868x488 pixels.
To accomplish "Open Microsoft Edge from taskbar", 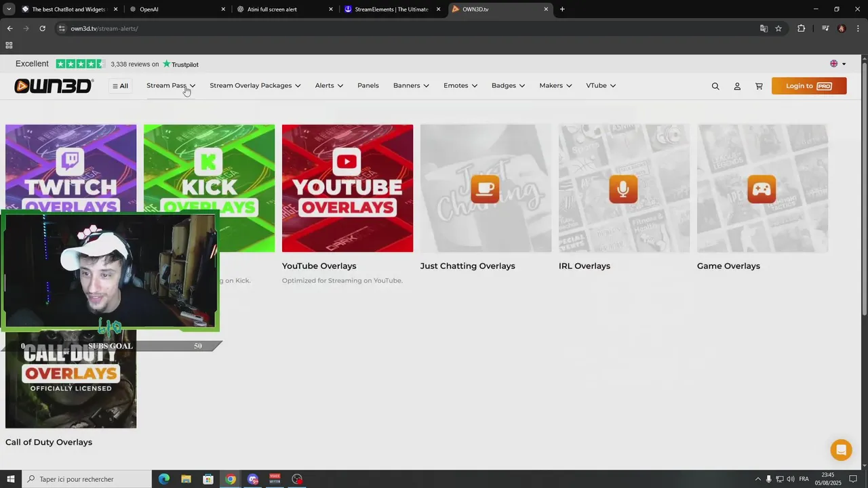I will [x=164, y=479].
